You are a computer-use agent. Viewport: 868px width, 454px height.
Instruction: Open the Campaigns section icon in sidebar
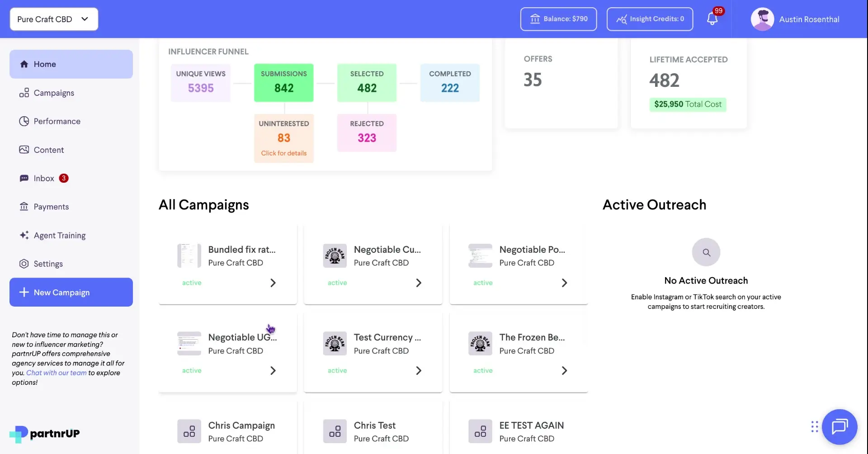25,93
